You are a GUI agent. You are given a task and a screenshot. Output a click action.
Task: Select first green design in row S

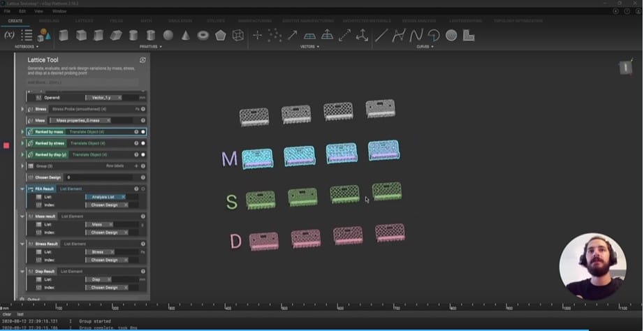pyautogui.click(x=261, y=200)
